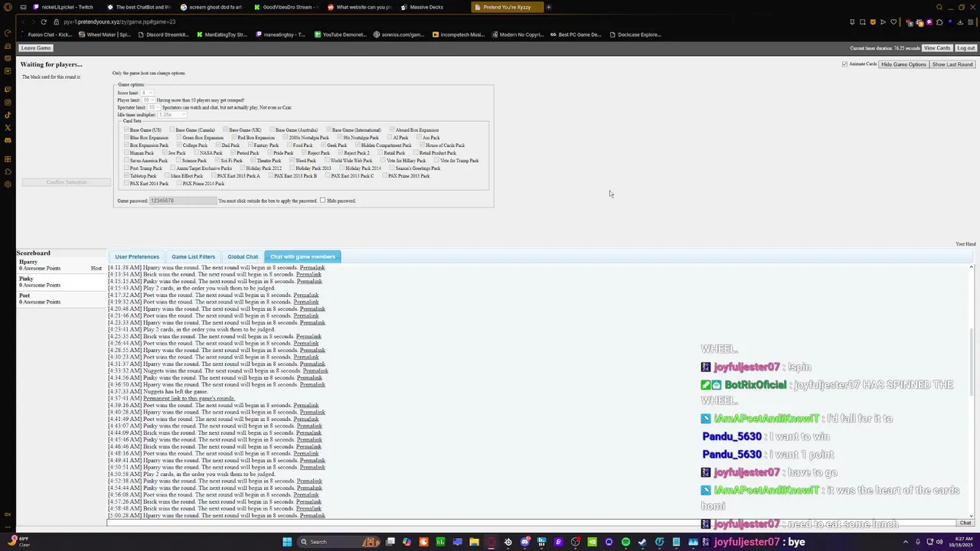Click the Log out button
The width and height of the screenshot is (980, 551).
[966, 48]
